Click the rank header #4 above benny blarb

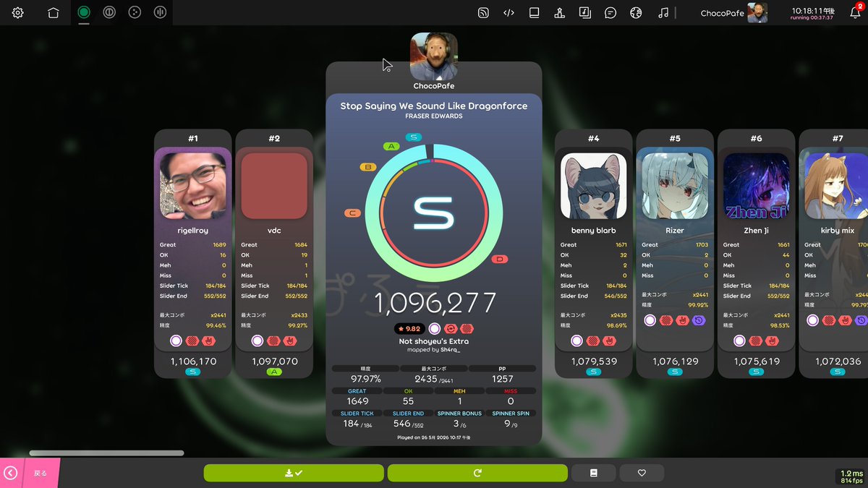(594, 138)
